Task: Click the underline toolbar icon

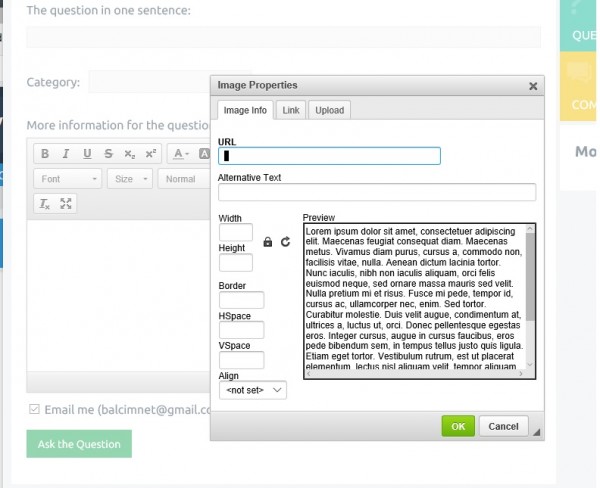Action: [x=87, y=154]
